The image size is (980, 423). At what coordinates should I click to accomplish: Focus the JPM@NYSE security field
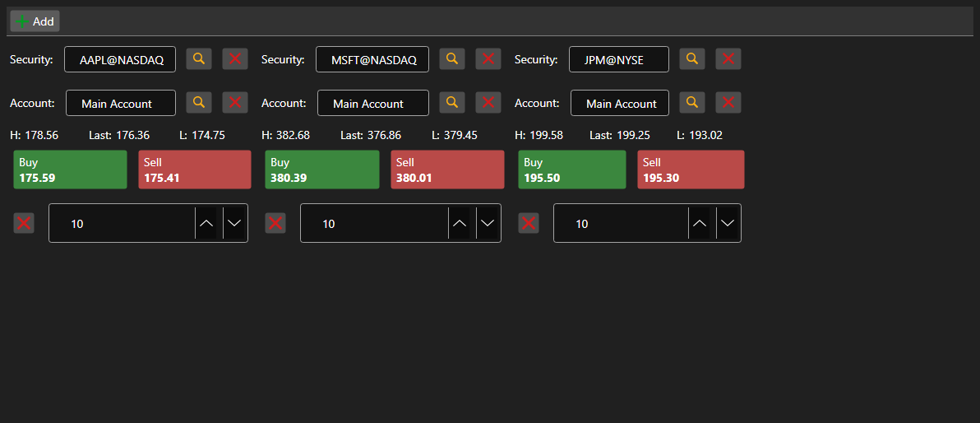click(x=619, y=59)
